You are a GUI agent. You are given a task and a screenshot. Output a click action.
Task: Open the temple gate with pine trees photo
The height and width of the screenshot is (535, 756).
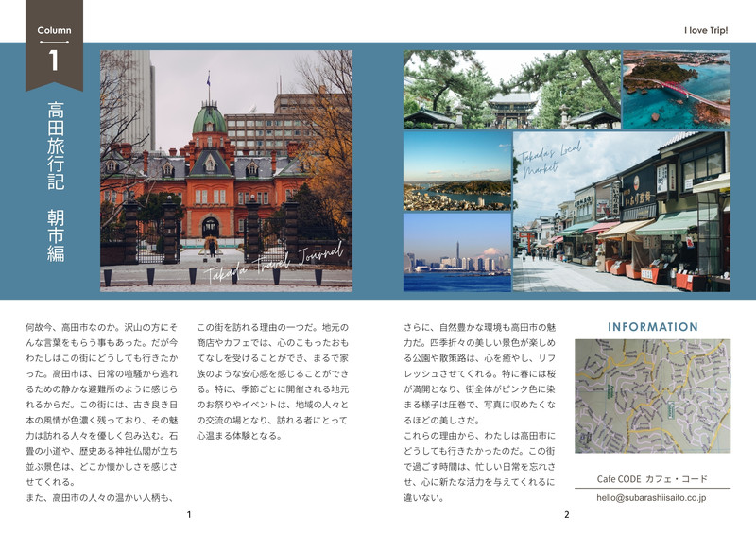coord(512,89)
